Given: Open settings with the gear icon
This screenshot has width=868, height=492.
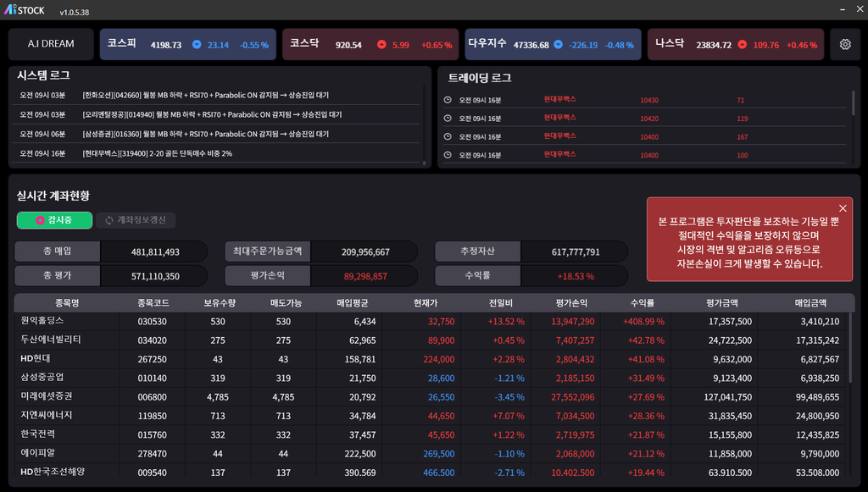Looking at the screenshot, I should click(844, 44).
